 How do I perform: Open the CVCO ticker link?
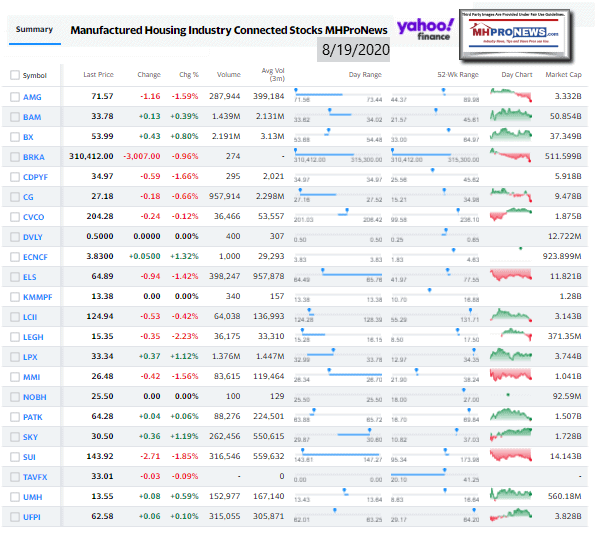pyautogui.click(x=34, y=217)
